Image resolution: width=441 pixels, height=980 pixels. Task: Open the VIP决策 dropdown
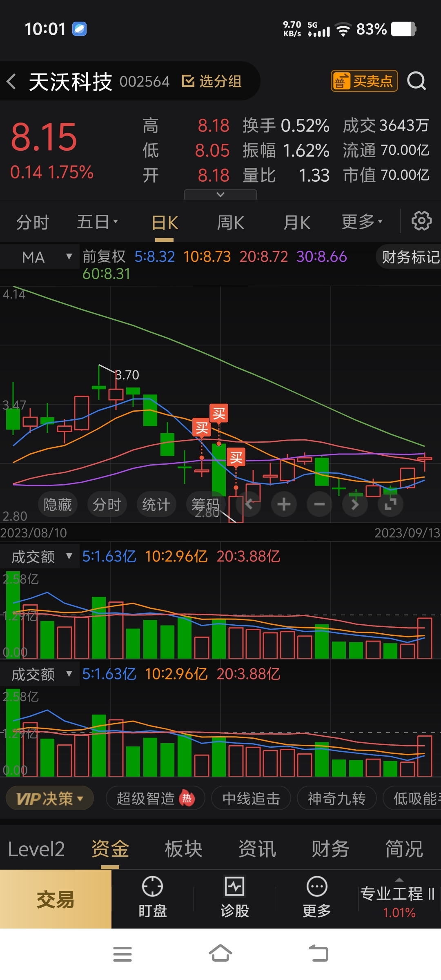click(x=50, y=798)
